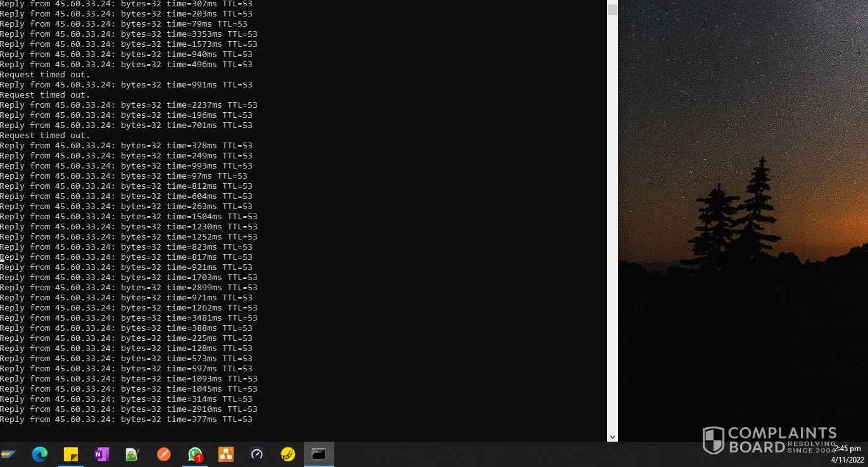Click the reply line with time=812ms
868x467 pixels.
click(126, 186)
